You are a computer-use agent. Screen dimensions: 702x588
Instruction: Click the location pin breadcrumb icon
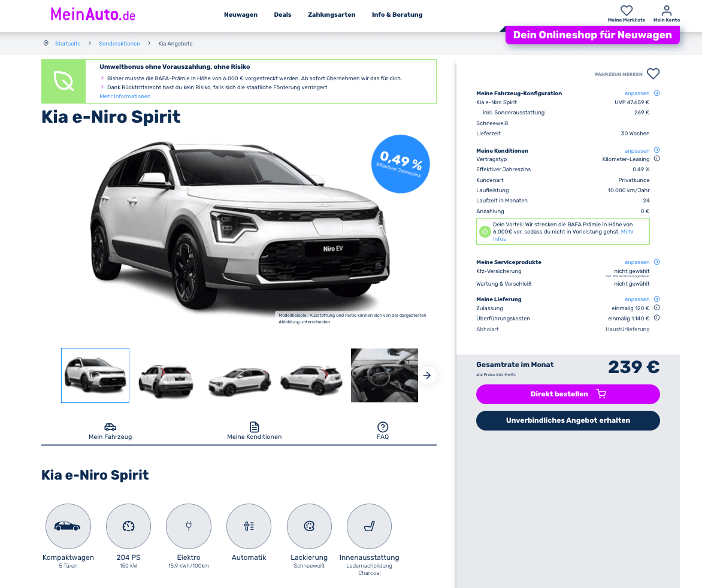coord(46,43)
